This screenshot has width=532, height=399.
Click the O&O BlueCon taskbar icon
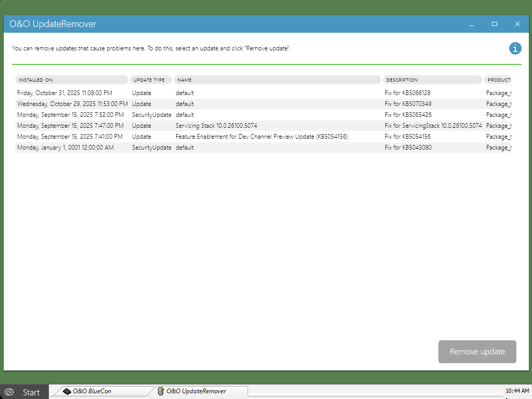[67, 391]
